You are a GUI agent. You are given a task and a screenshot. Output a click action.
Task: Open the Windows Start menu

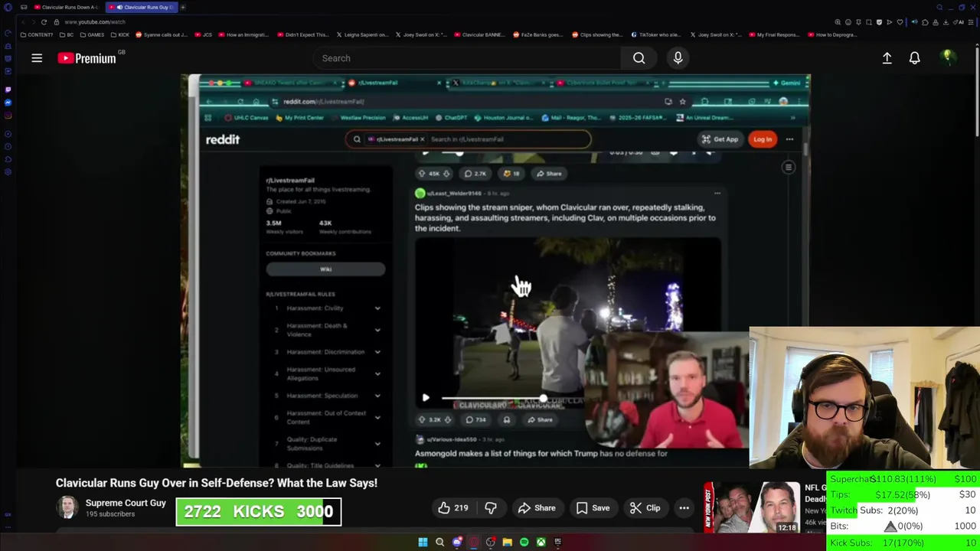[423, 542]
